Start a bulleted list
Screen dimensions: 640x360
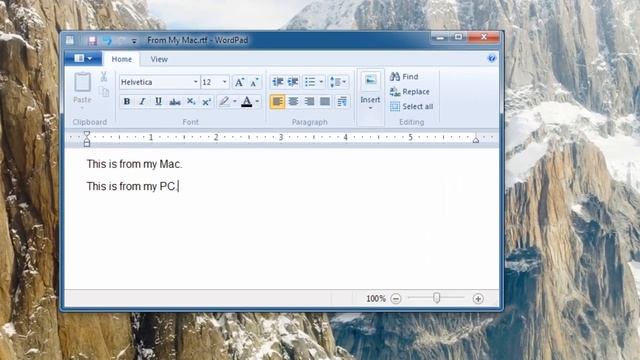coord(310,82)
